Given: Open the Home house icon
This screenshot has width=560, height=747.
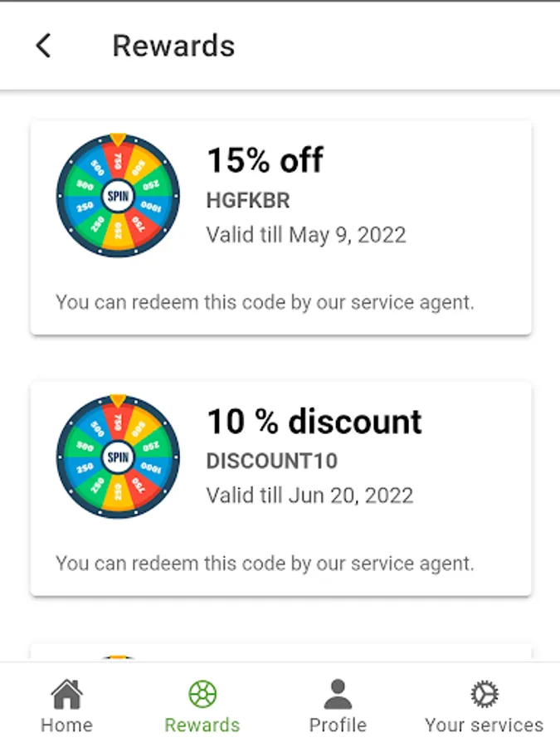Looking at the screenshot, I should (66, 694).
